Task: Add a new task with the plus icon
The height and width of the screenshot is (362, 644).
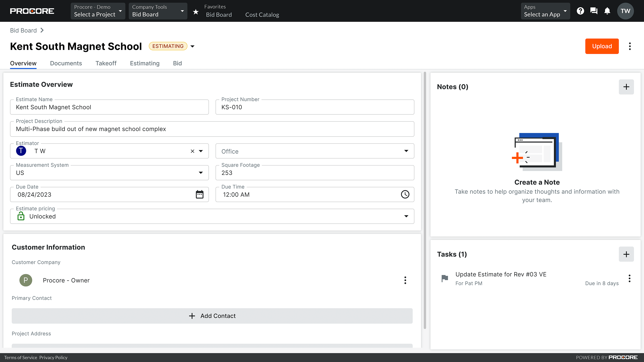Action: (626, 254)
